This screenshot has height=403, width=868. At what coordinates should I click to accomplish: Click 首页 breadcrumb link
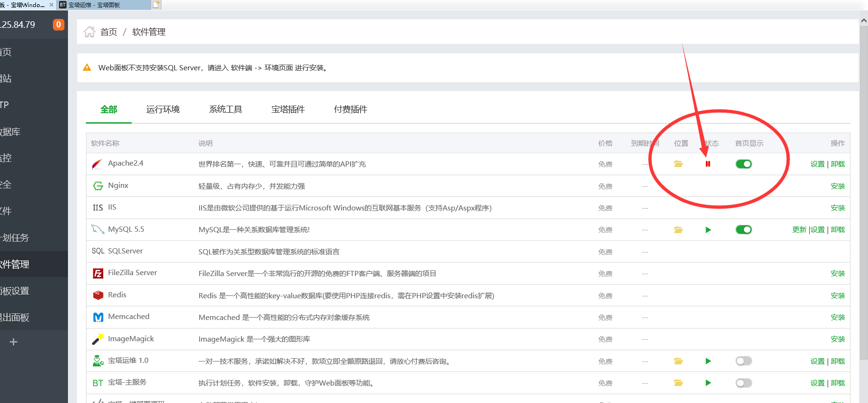tap(109, 32)
